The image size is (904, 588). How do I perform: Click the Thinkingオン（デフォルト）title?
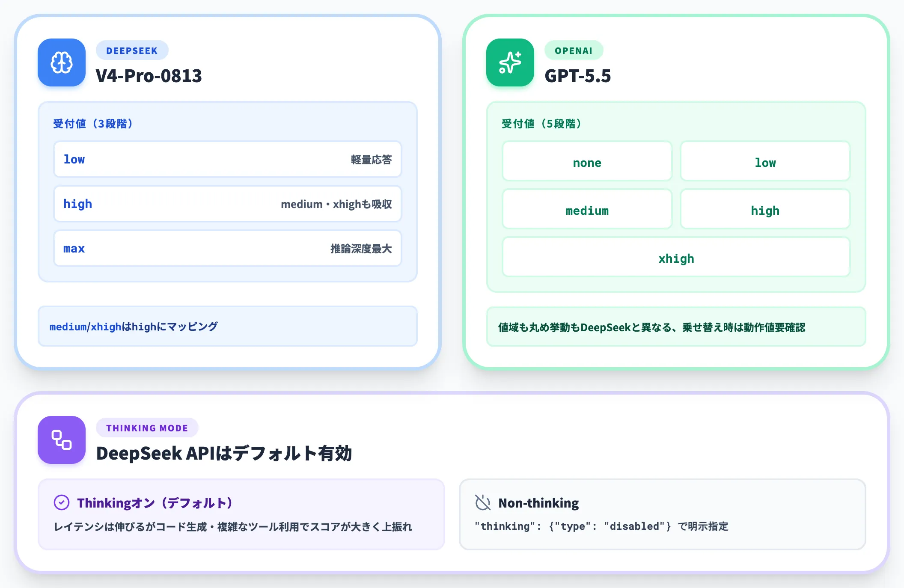point(155,503)
